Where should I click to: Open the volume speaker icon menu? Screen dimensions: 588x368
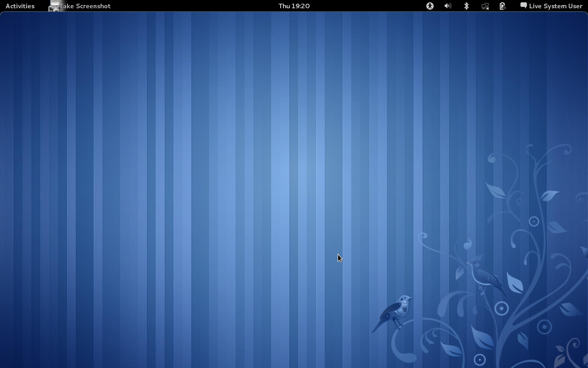click(448, 6)
